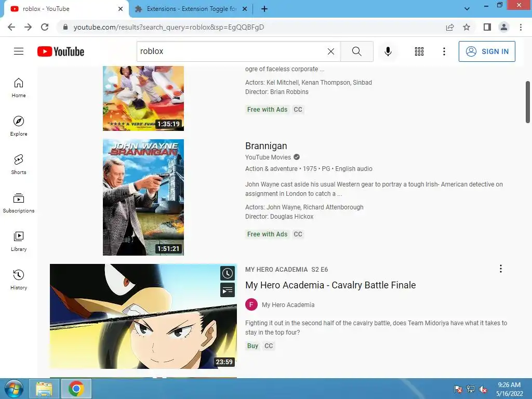Click the browser forward arrow

[x=28, y=27]
